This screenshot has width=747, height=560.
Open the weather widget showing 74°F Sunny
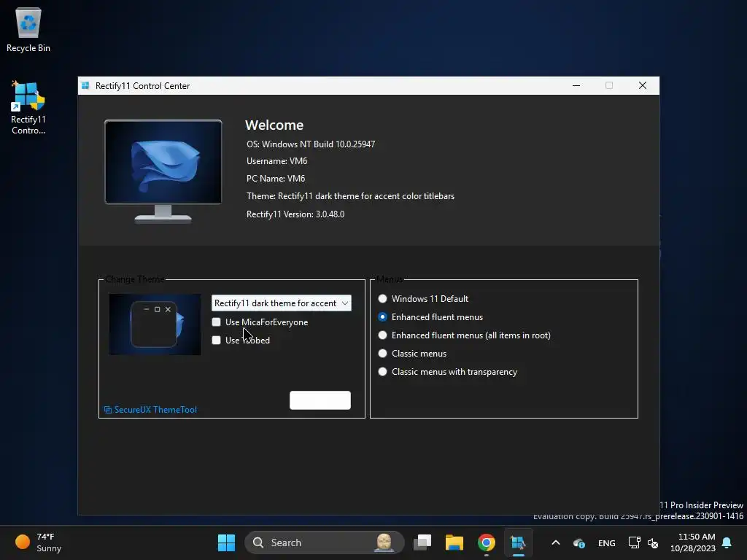pos(39,542)
